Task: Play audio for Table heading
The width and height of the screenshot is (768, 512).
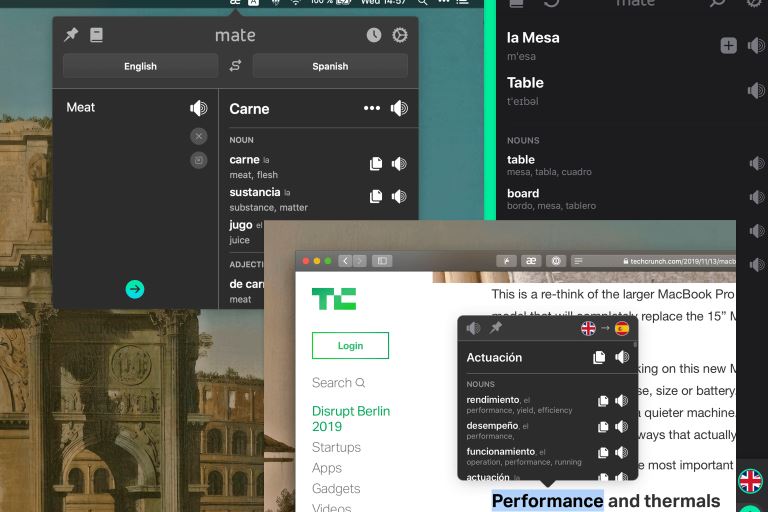Action: coord(756,90)
